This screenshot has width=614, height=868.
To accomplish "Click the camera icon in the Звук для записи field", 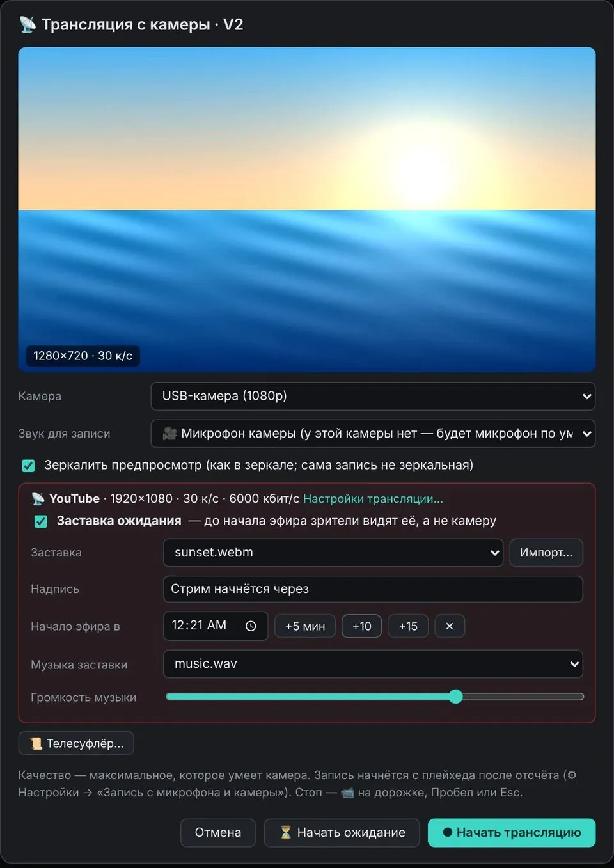I will tap(169, 433).
